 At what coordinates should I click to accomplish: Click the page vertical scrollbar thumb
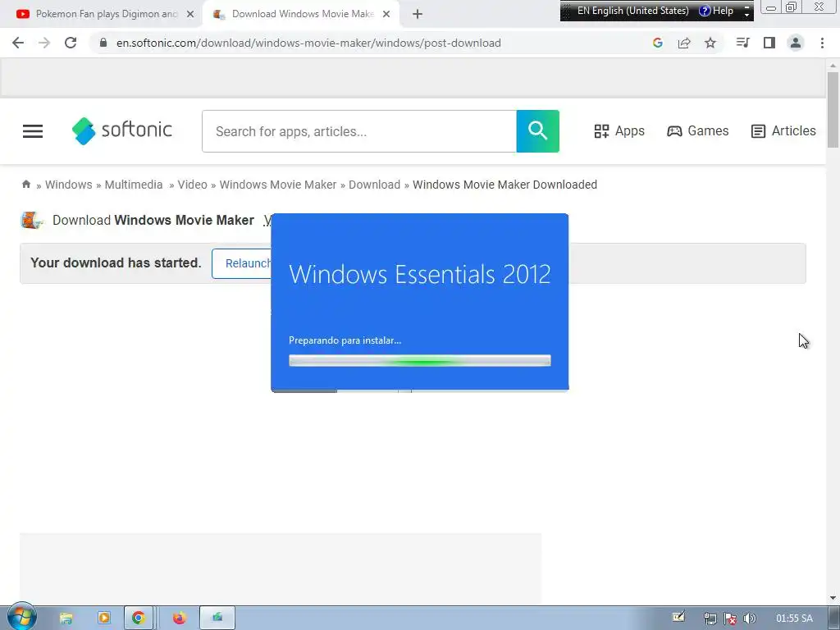[x=833, y=109]
